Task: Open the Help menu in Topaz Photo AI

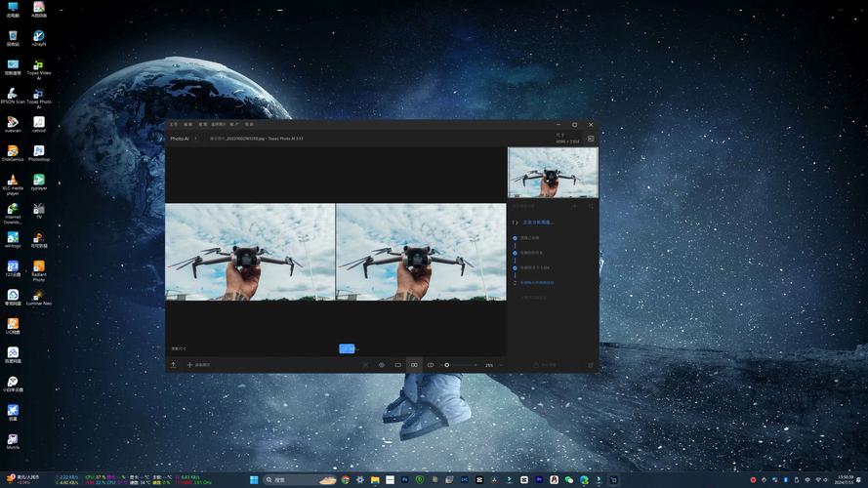Action: tap(249, 125)
